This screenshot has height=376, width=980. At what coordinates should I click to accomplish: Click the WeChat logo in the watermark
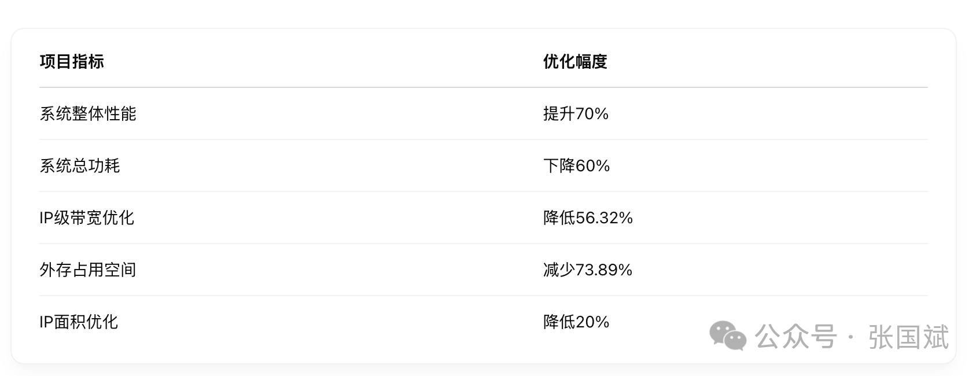click(x=728, y=336)
